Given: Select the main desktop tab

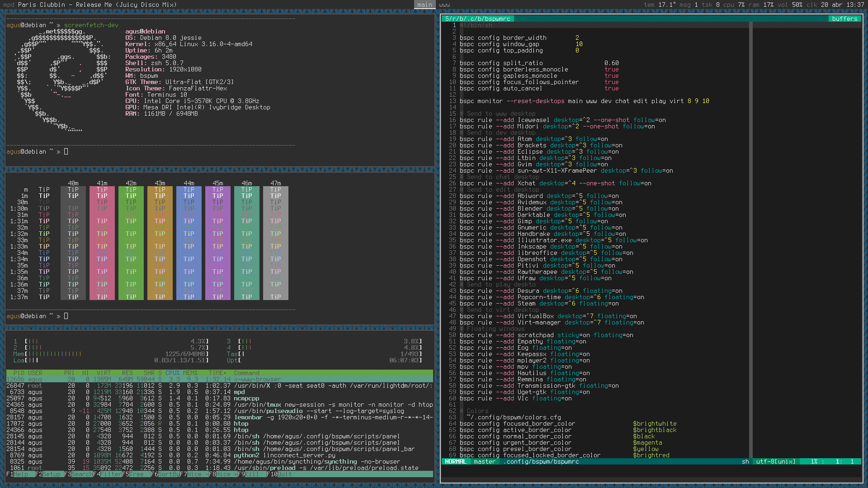Looking at the screenshot, I should (425, 5).
